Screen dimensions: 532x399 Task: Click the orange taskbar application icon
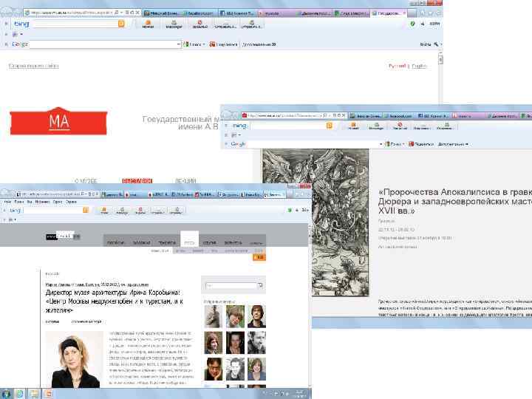click(49, 394)
